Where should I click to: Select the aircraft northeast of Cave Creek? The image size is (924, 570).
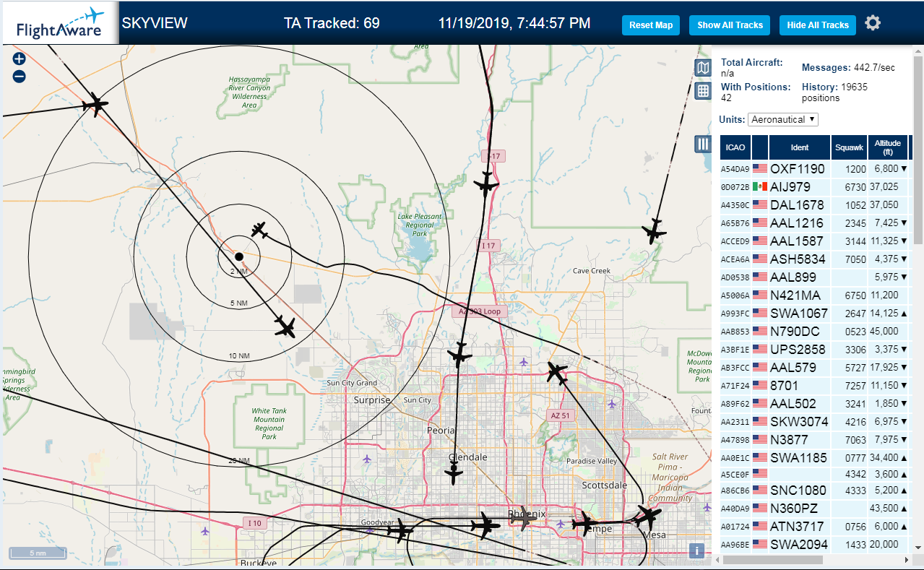pyautogui.click(x=655, y=231)
